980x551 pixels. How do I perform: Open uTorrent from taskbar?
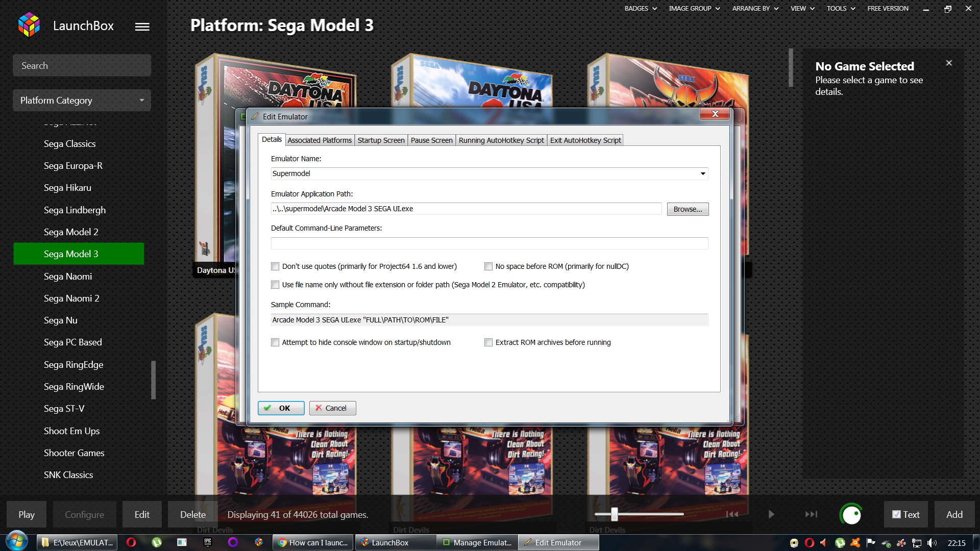tap(157, 542)
